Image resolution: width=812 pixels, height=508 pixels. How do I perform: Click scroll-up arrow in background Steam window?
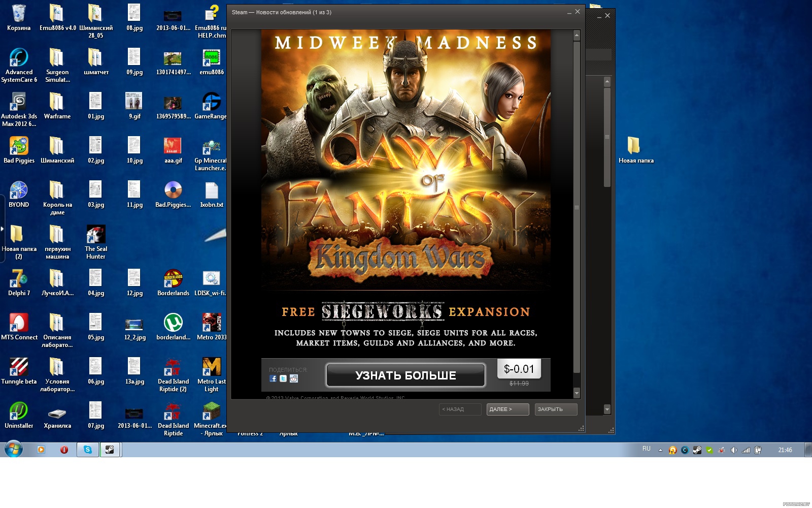click(607, 82)
